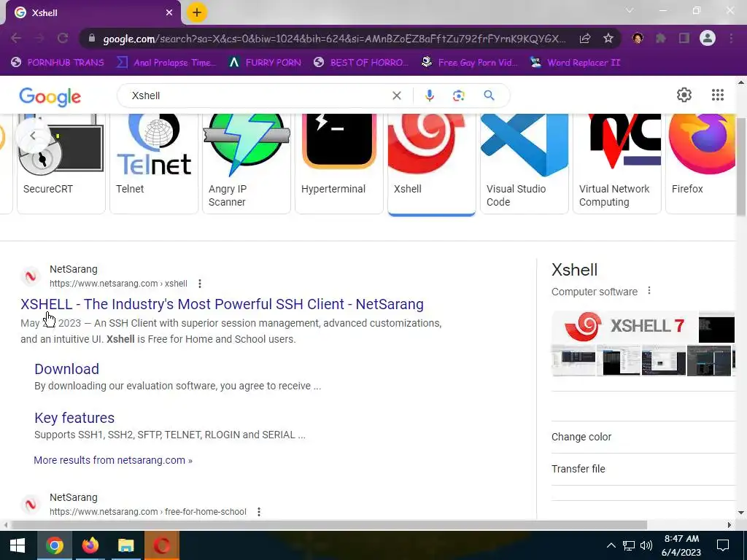Open the browser extensions puzzle icon

[661, 39]
